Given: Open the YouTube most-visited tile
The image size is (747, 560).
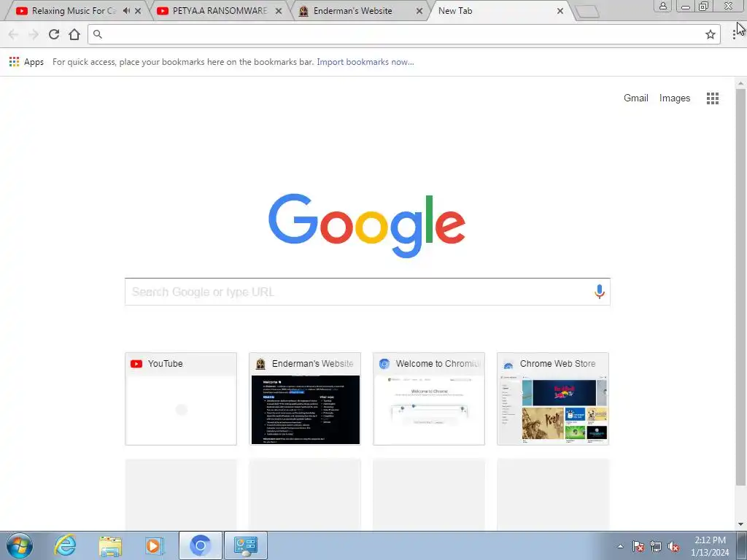Looking at the screenshot, I should [x=181, y=399].
